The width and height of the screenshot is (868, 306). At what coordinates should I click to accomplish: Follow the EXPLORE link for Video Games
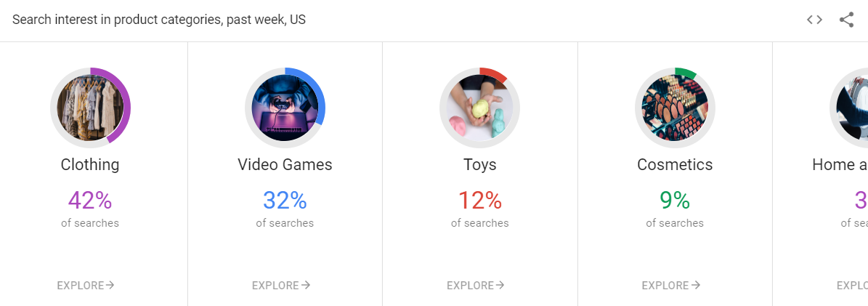[281, 286]
